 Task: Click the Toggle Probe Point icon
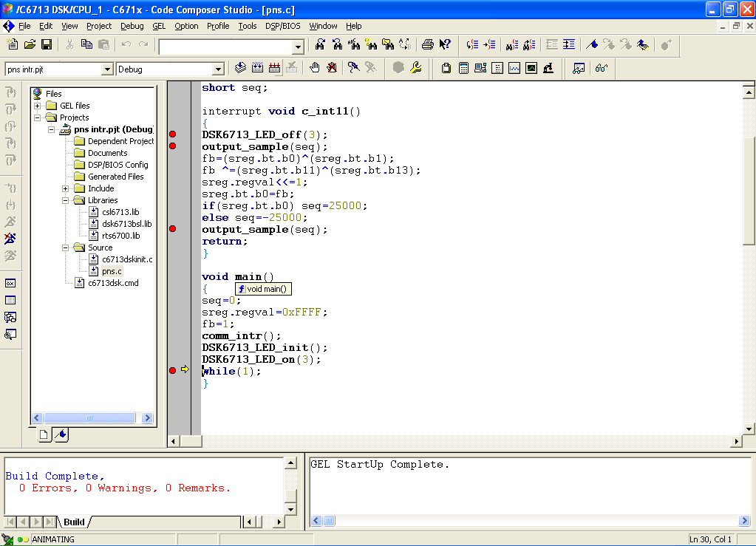[353, 68]
